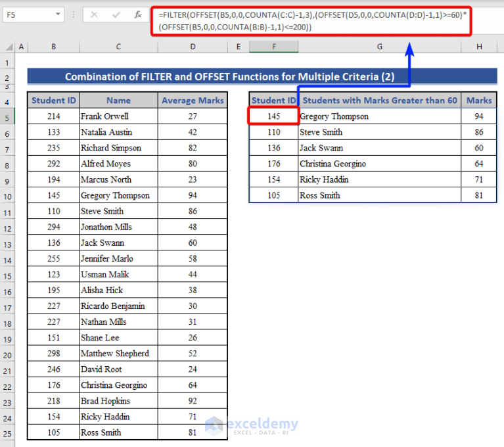
Task: Select cell F5 containing 145
Action: click(x=273, y=116)
